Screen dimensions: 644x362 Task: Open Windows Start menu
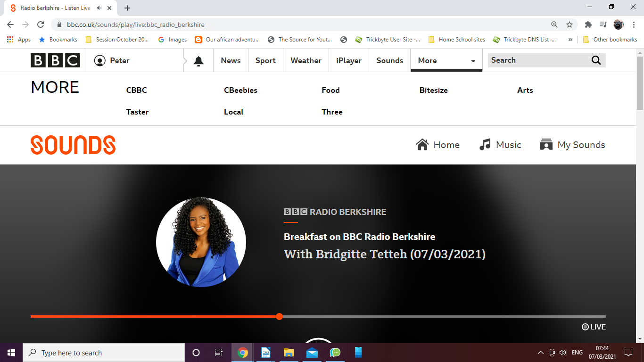(x=11, y=353)
